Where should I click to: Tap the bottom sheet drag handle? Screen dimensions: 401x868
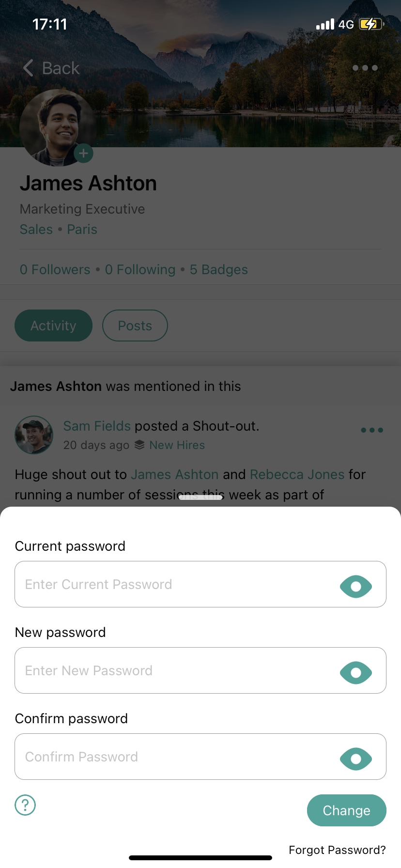point(200,497)
